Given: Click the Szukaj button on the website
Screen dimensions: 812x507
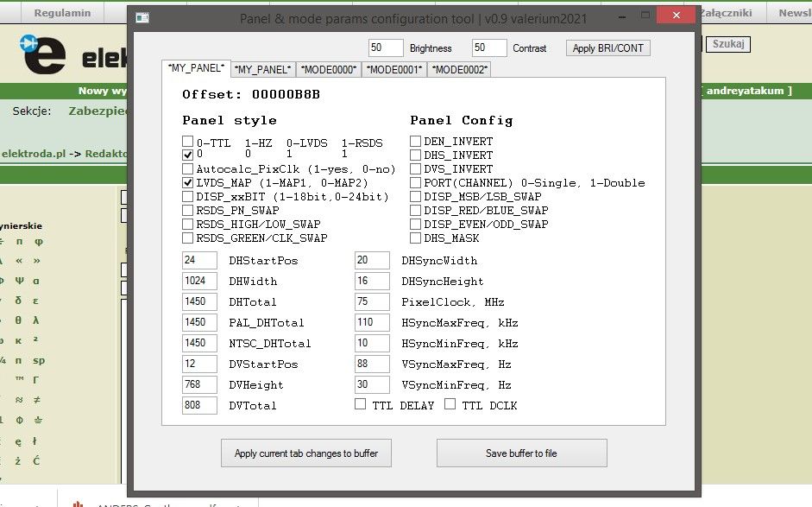Looking at the screenshot, I should (x=728, y=44).
